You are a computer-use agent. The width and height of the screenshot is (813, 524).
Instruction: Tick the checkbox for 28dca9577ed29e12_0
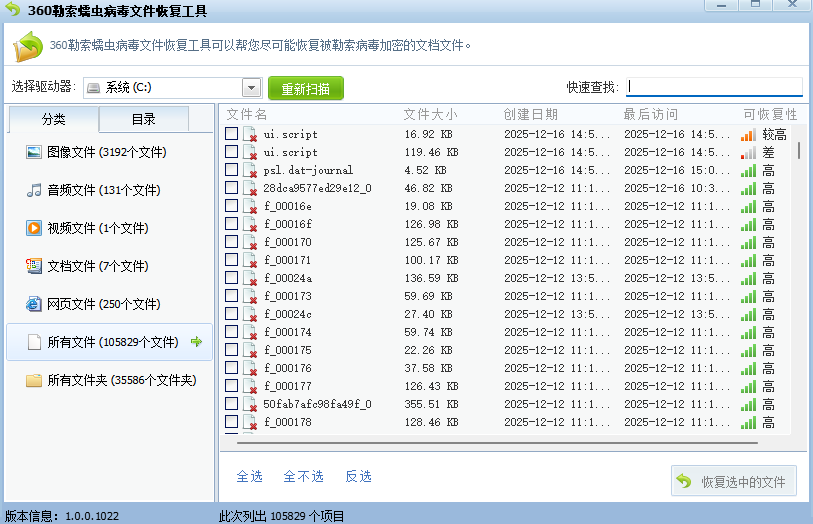click(231, 188)
